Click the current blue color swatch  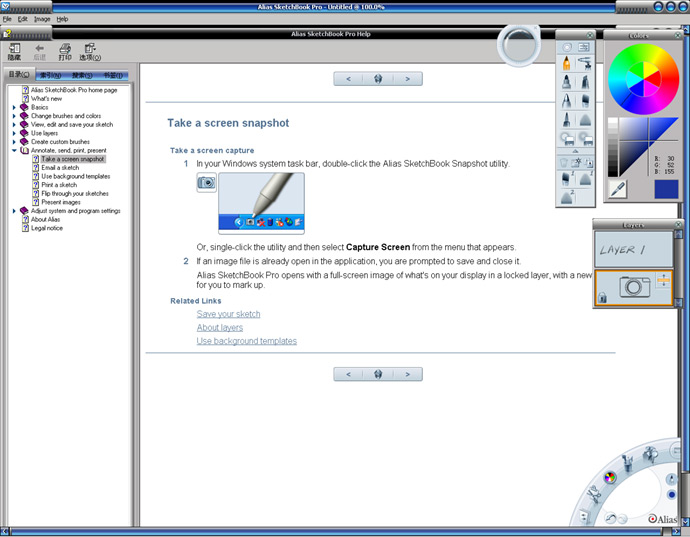point(666,189)
